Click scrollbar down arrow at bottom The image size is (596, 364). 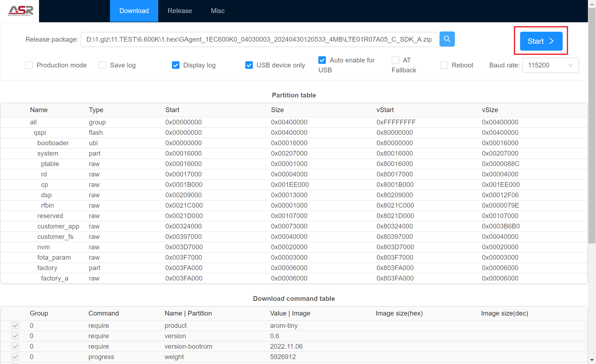coord(592,360)
